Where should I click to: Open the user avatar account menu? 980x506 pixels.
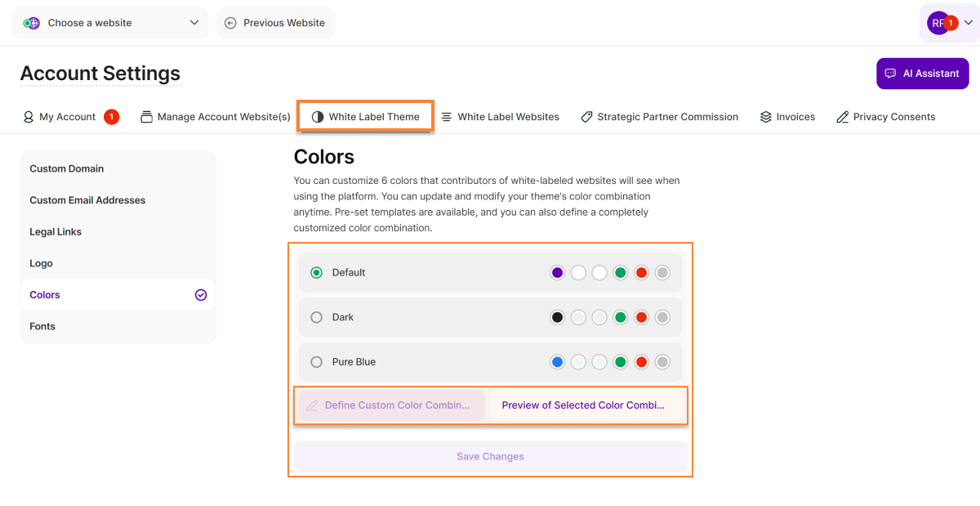[x=938, y=23]
